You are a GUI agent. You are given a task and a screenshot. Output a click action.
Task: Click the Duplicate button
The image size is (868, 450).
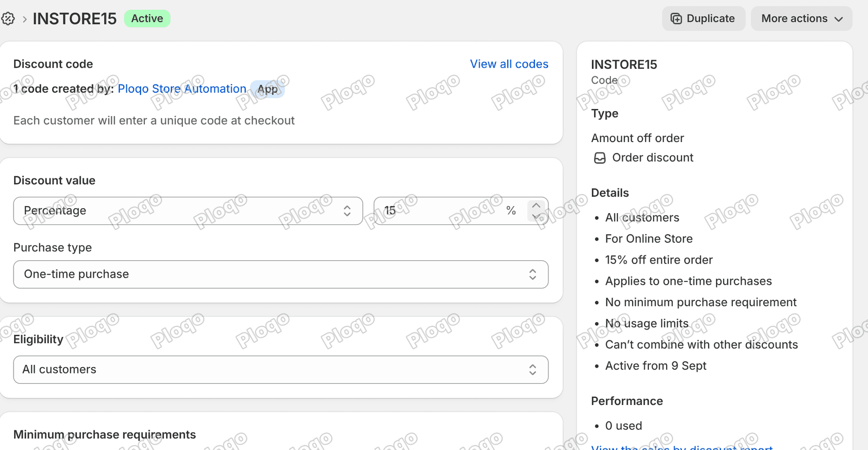click(x=703, y=18)
